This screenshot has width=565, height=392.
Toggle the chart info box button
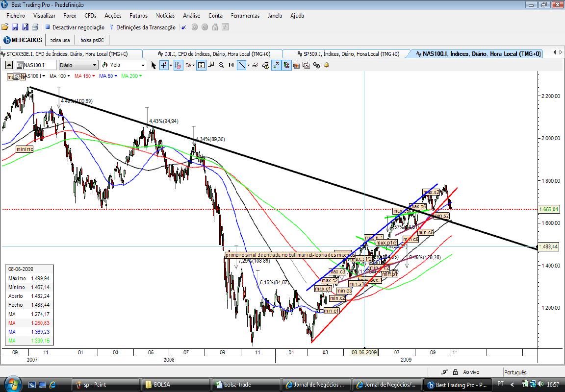click(x=202, y=65)
